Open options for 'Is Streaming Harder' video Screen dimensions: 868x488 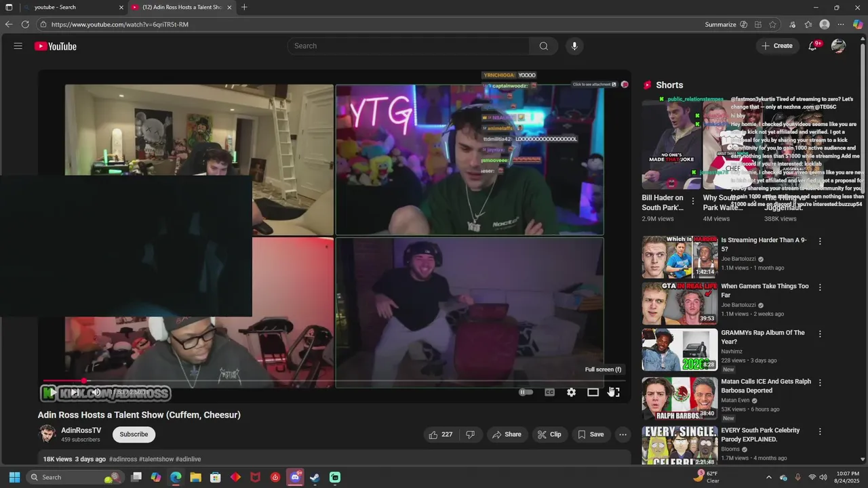pyautogui.click(x=820, y=241)
